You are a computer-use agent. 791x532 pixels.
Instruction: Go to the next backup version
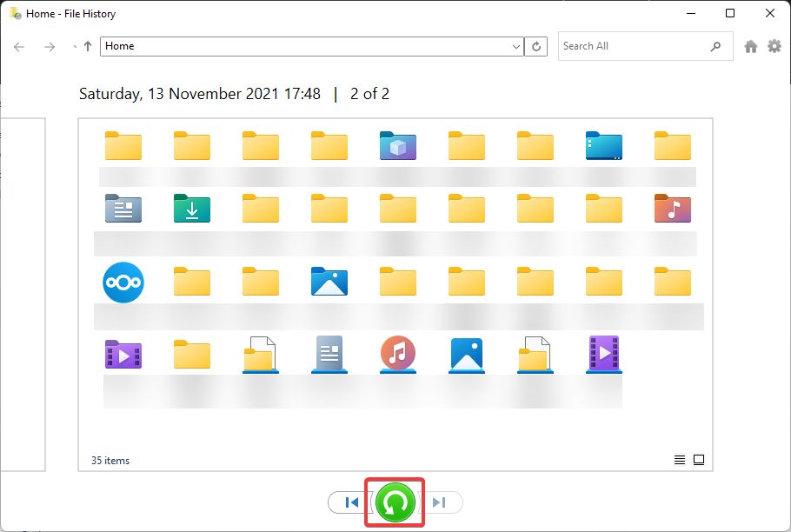439,502
